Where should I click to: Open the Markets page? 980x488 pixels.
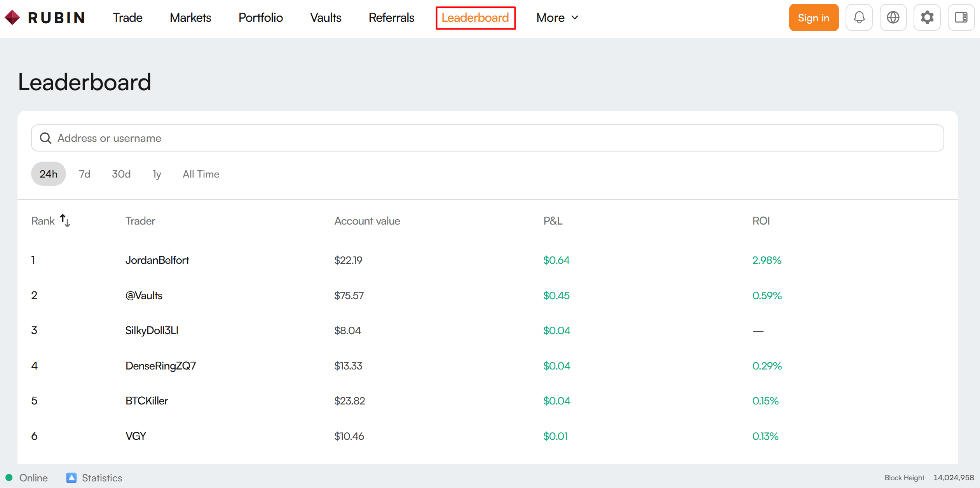click(x=190, y=18)
